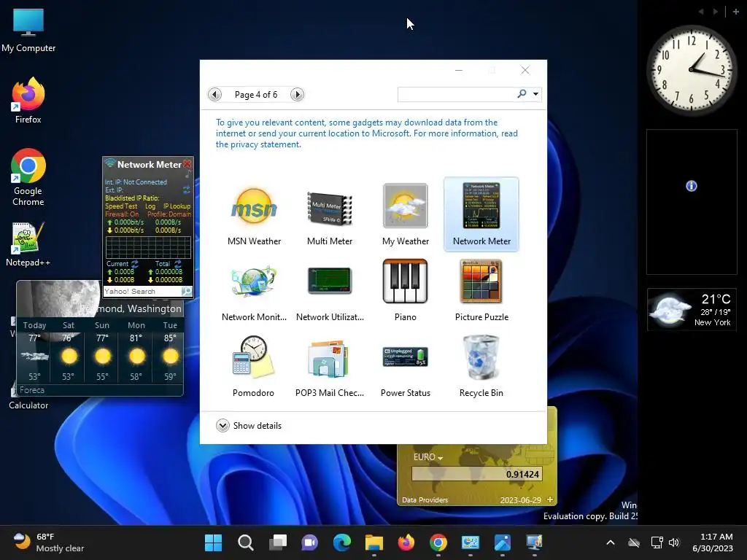The image size is (747, 560).
Task: Refresh external IP in Network Meter
Action: tap(186, 190)
